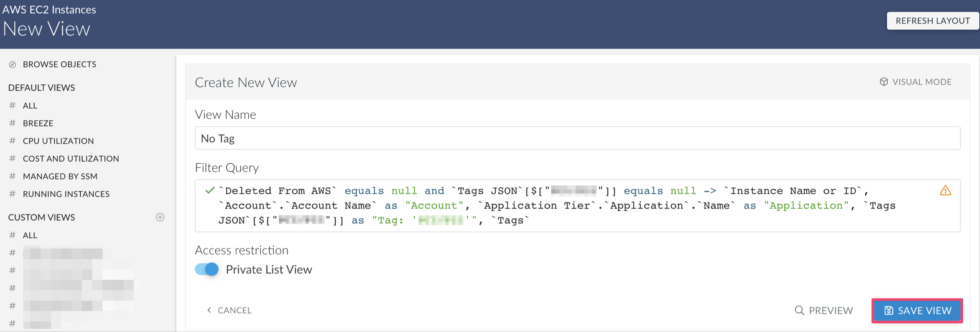Cancel creating the new view

(230, 310)
